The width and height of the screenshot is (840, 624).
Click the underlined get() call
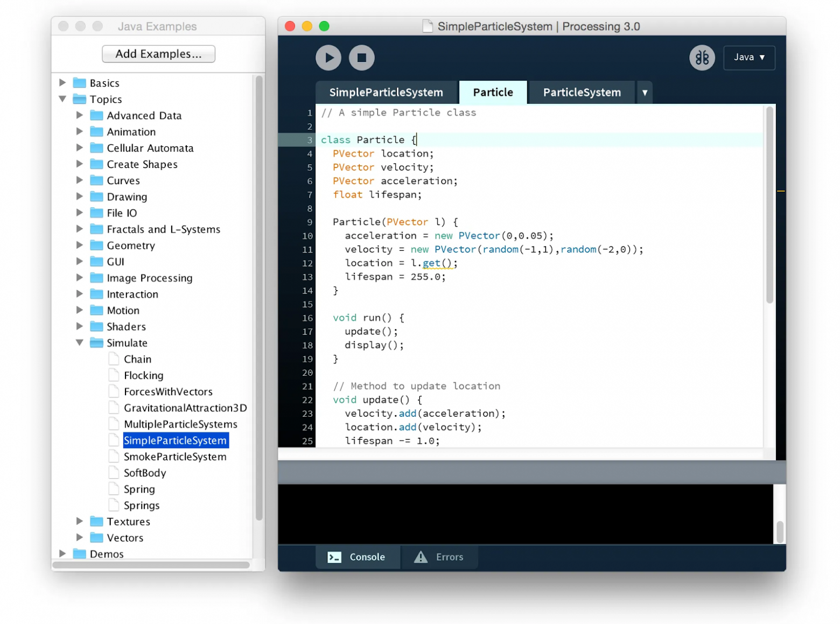[x=439, y=263]
